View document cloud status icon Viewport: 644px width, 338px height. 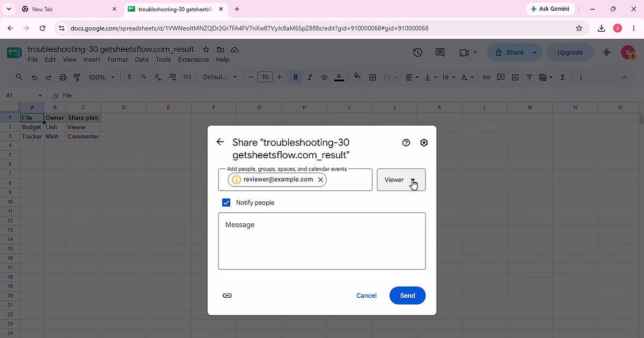pyautogui.click(x=235, y=49)
